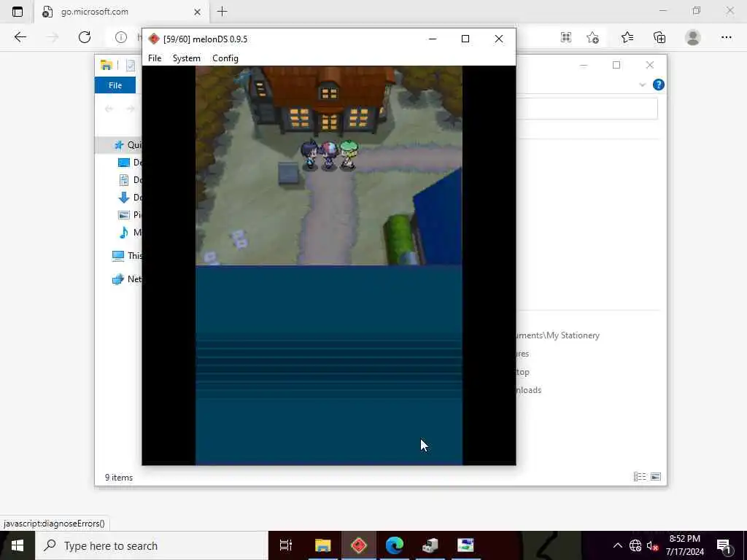This screenshot has height=560, width=747.
Task: Open Edge Settings and more menu
Action: pyautogui.click(x=726, y=37)
